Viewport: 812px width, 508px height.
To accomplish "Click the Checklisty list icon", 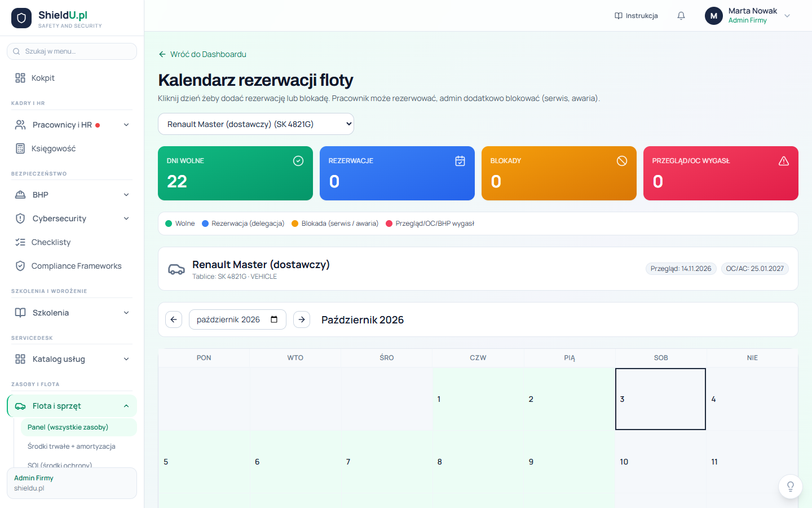I will click(x=20, y=242).
